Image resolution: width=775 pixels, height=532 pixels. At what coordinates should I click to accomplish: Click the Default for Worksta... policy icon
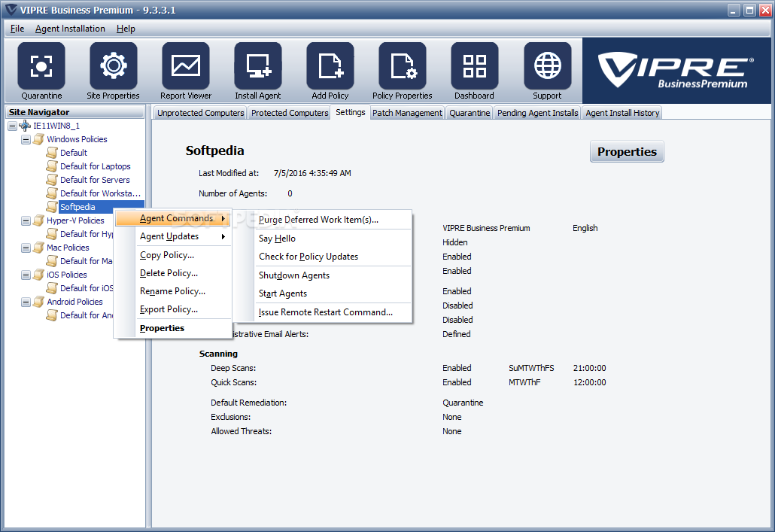pos(52,193)
